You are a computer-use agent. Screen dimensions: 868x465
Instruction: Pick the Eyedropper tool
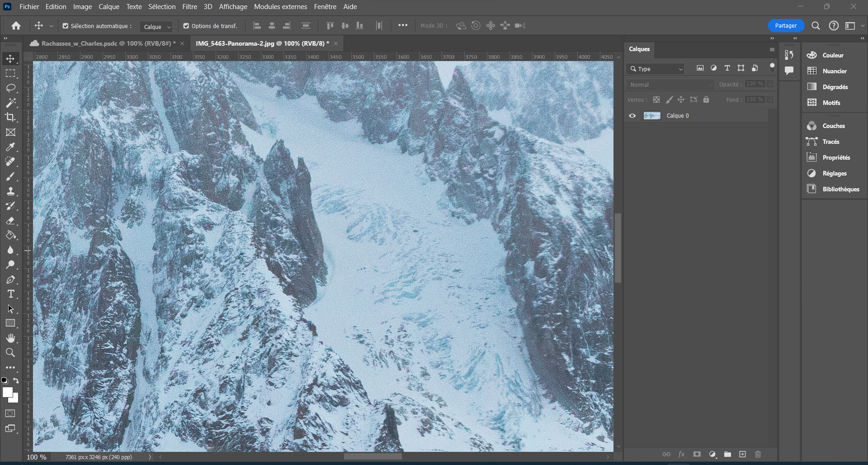click(x=11, y=147)
